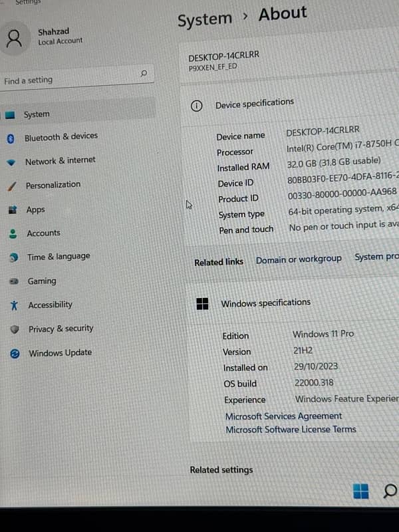Open the Start button on taskbar
This screenshot has width=399, height=532.
click(360, 491)
